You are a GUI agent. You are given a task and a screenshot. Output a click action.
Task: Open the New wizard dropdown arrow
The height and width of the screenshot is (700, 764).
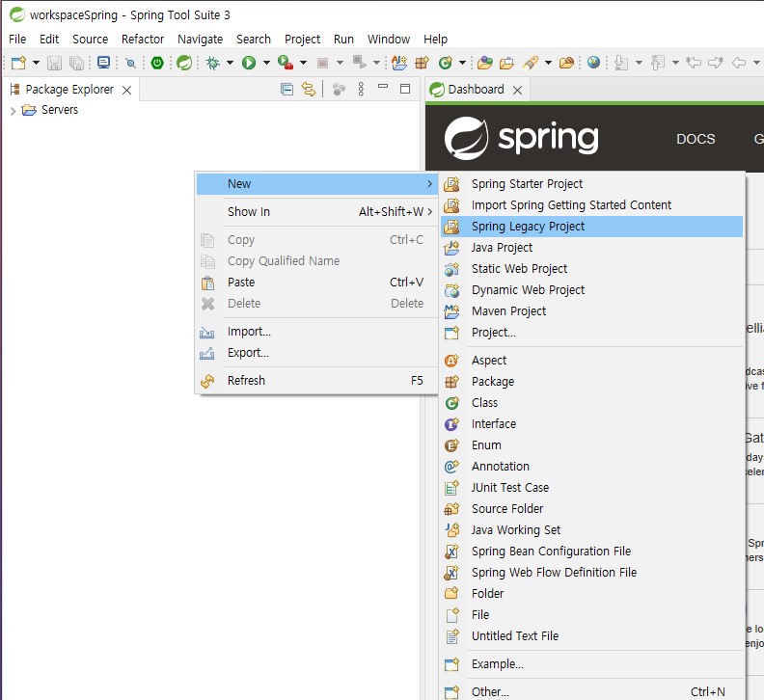pos(36,63)
